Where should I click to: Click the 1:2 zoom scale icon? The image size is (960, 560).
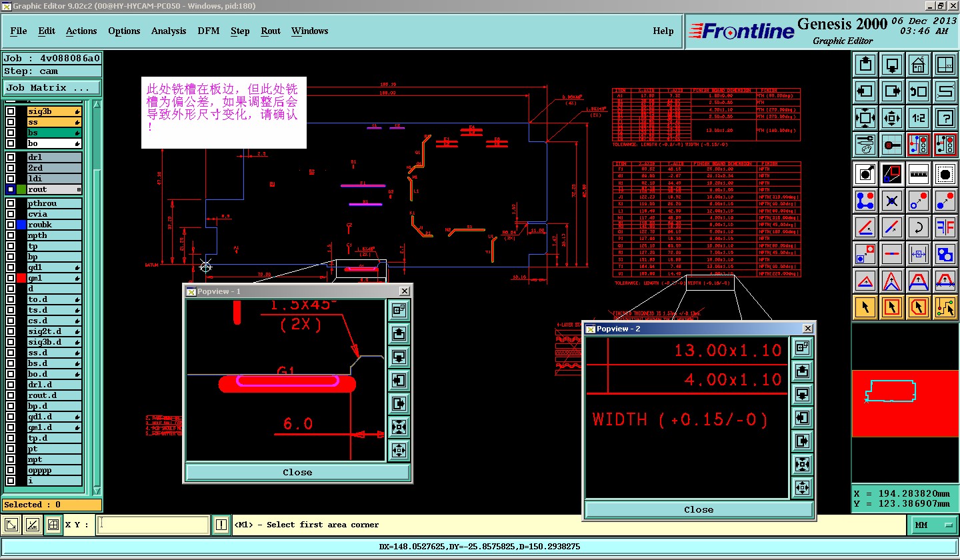coord(919,118)
